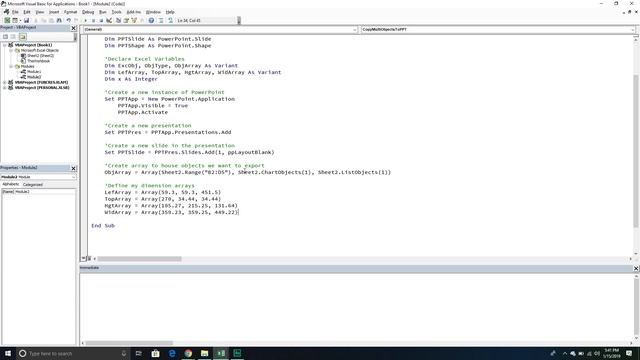Select Module1 in project tree
Viewport: 640px width, 360px height.
(34, 71)
